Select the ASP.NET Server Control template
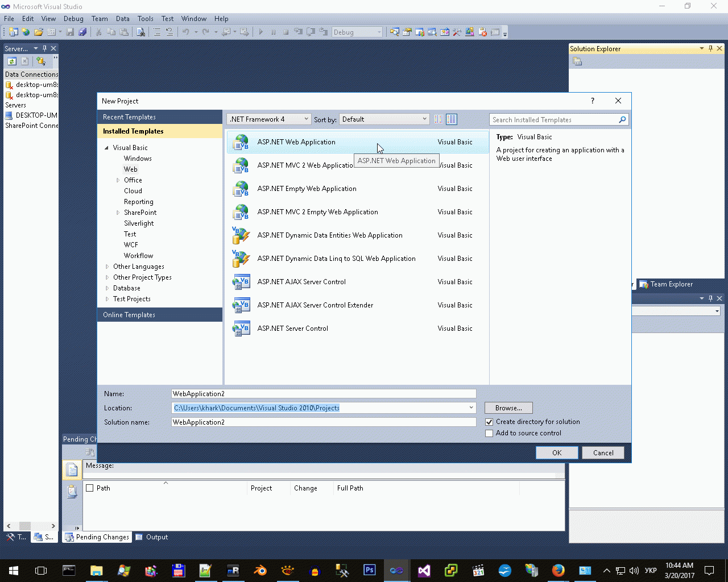728x582 pixels. 357,329
